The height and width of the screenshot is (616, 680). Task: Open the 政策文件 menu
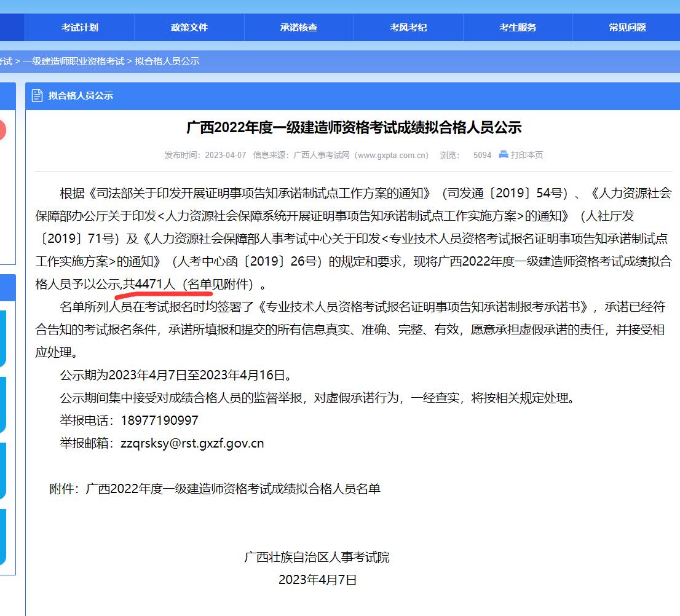point(188,27)
